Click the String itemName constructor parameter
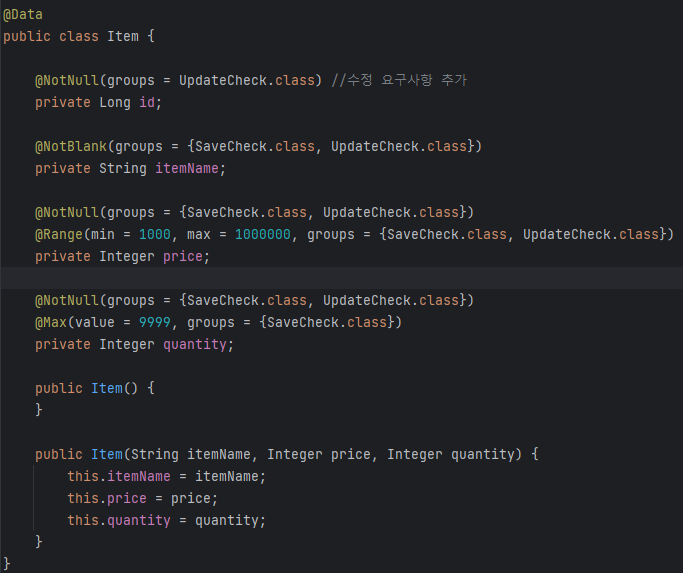The image size is (683, 573). (x=191, y=454)
